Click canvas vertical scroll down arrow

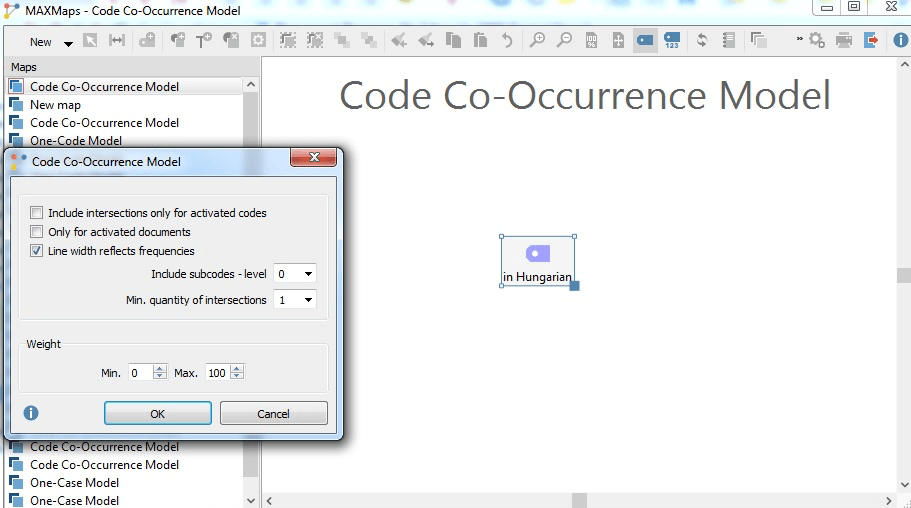point(904,485)
